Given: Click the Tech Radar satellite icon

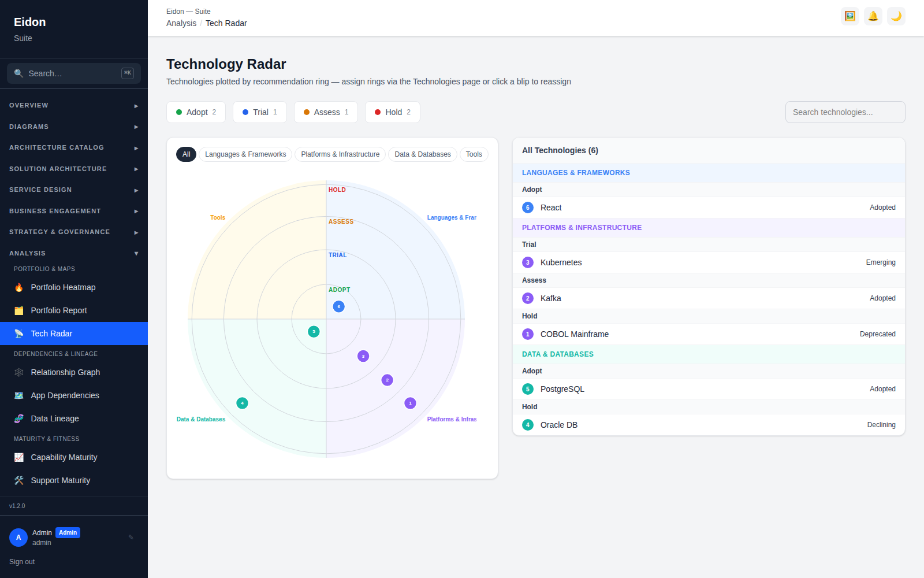Looking at the screenshot, I should (x=19, y=334).
